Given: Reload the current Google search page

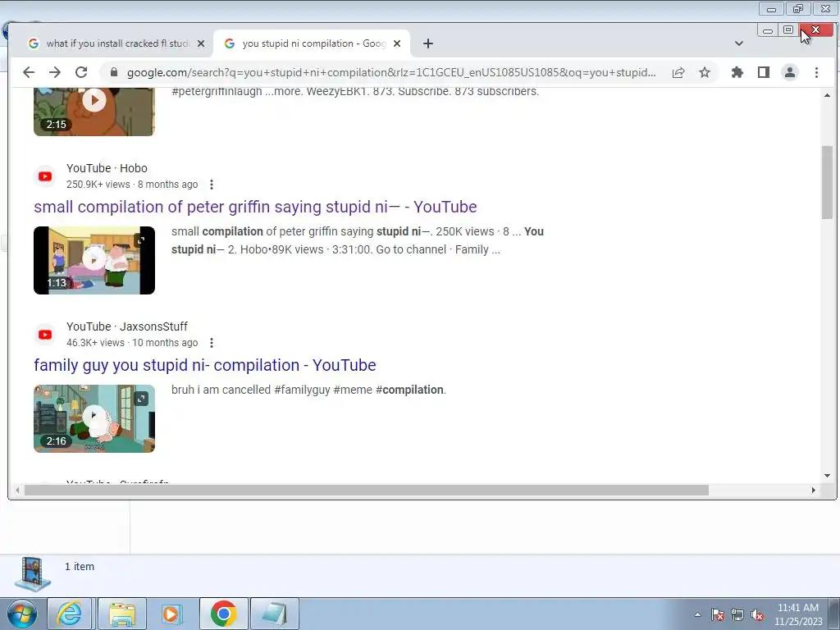Looking at the screenshot, I should 81,72.
